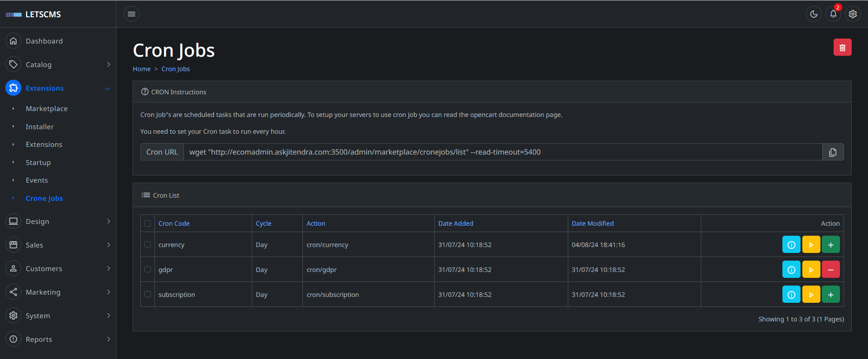Screen dimensions: 868x359
Task: Enable subscription cron with green plus button
Action: point(830,295)
